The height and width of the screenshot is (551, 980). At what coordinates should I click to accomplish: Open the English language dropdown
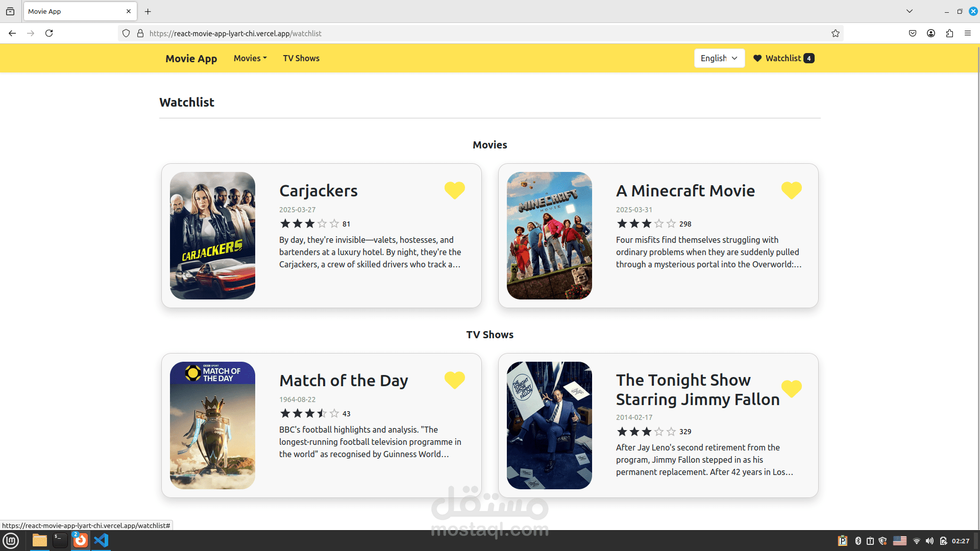[x=719, y=58]
